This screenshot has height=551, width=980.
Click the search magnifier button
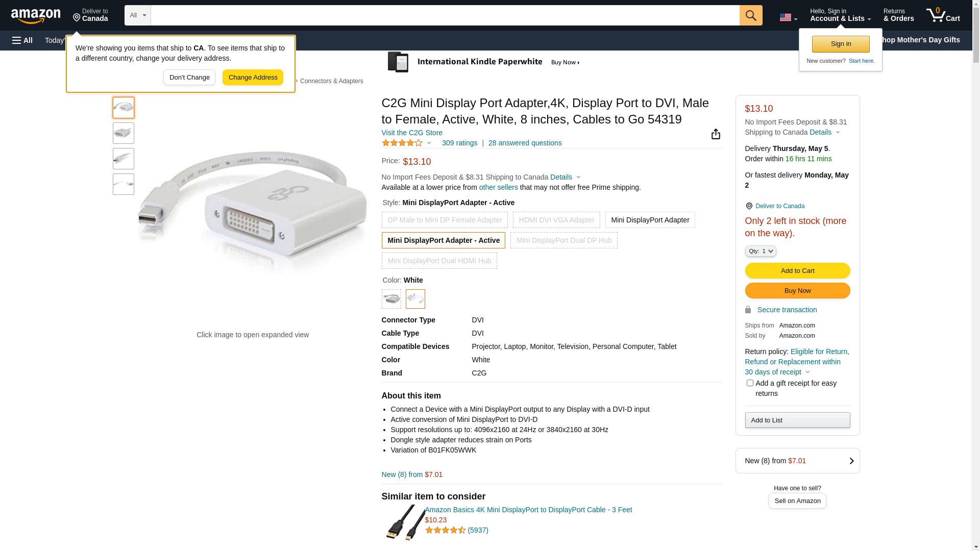point(750,15)
